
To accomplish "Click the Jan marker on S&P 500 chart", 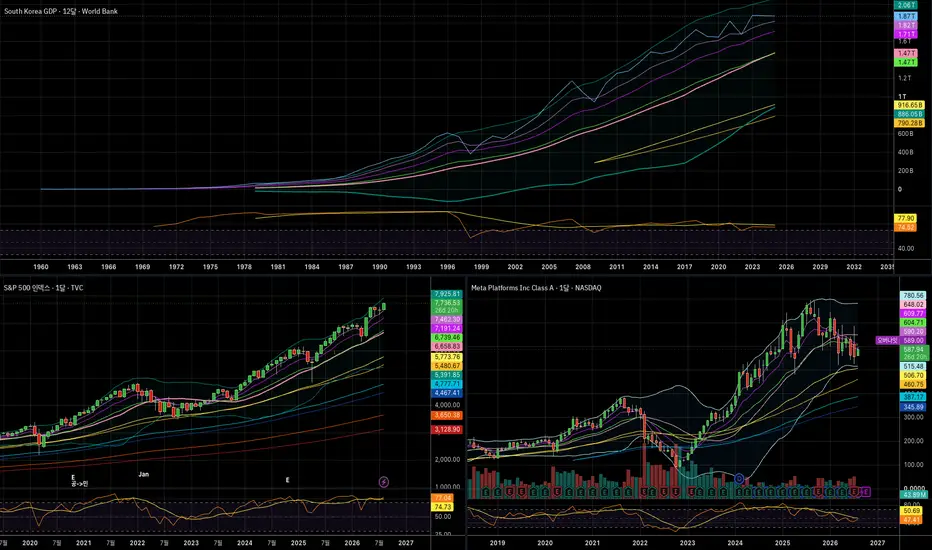I will pos(143,474).
